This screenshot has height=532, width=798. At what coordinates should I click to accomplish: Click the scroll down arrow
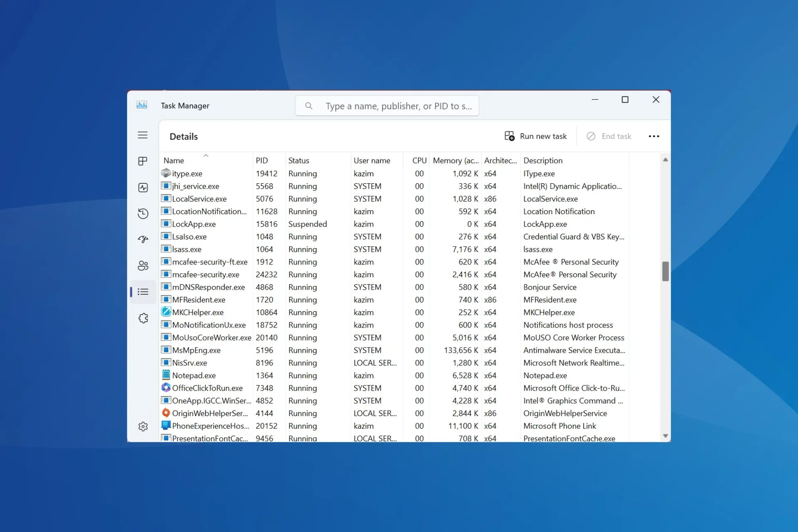(665, 436)
